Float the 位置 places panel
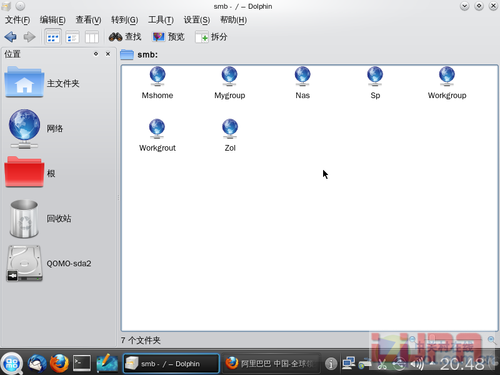Image resolution: width=500 pixels, height=375 pixels. click(96, 54)
